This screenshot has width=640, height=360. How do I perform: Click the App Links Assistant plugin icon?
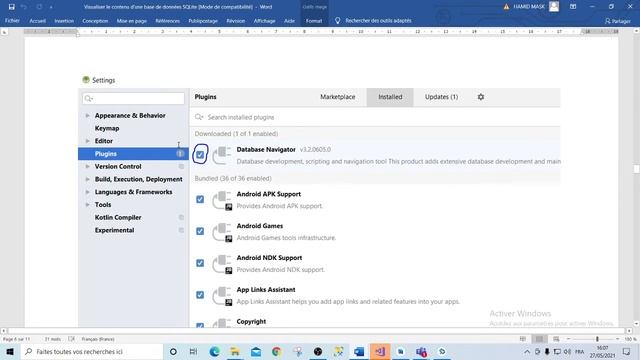click(x=222, y=296)
